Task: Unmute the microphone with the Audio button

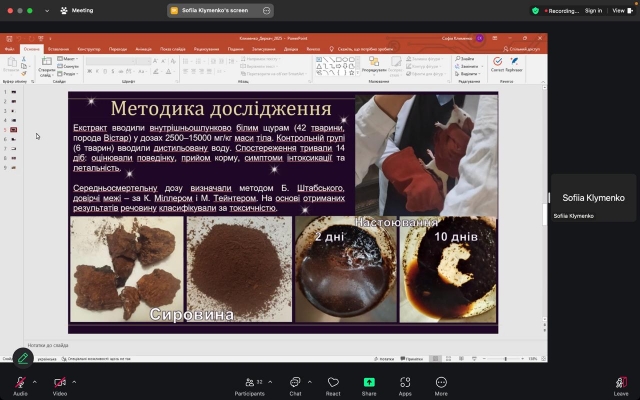Action: 20,386
